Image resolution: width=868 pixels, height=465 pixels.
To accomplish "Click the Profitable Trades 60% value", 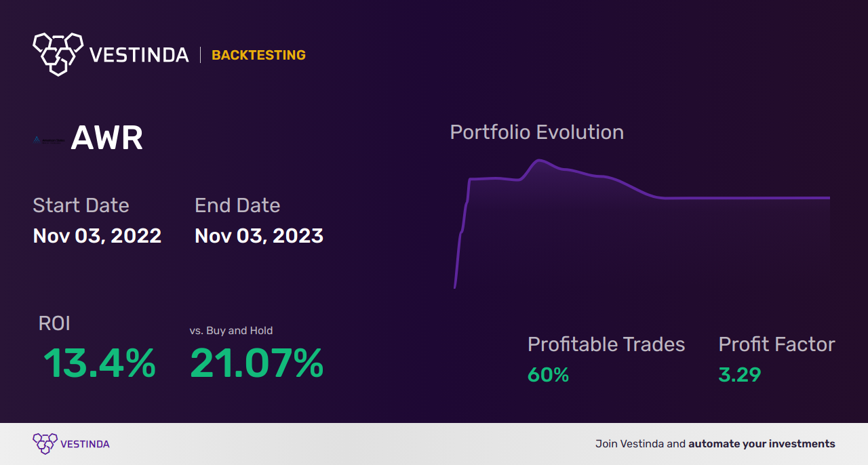I will pos(548,375).
